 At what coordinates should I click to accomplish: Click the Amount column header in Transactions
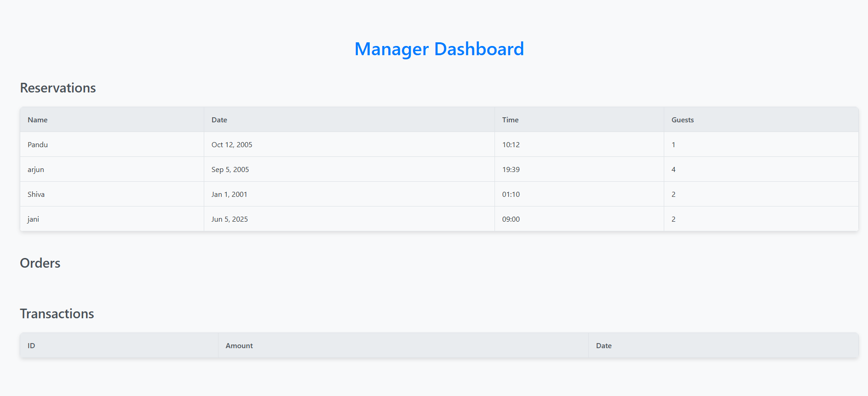pos(239,346)
